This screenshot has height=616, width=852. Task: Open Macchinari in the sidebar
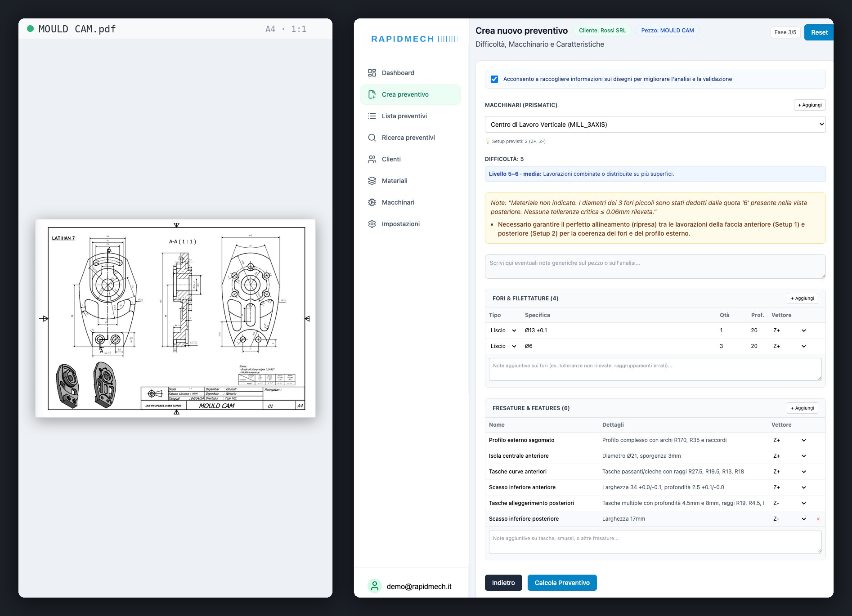point(410,202)
